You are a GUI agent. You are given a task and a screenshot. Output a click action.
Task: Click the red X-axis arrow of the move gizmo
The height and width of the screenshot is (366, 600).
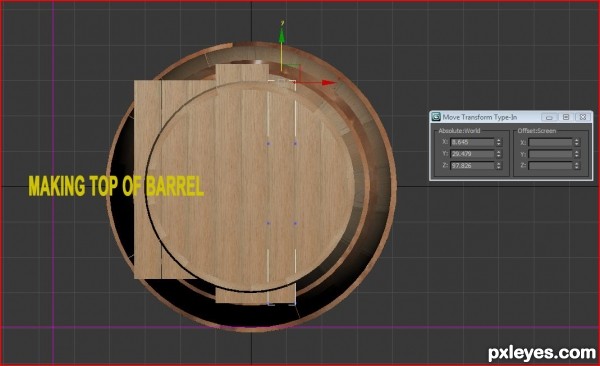pos(328,82)
